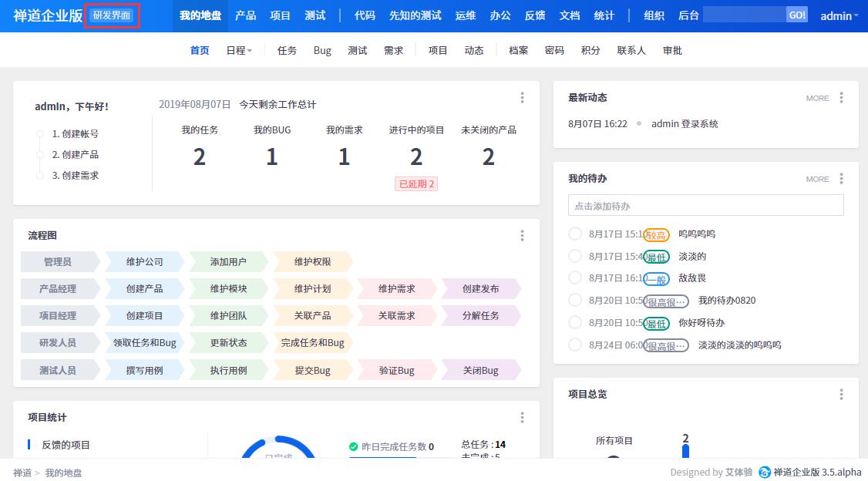Switch to the Bug tab in submenu
The width and height of the screenshot is (868, 481).
(x=322, y=51)
